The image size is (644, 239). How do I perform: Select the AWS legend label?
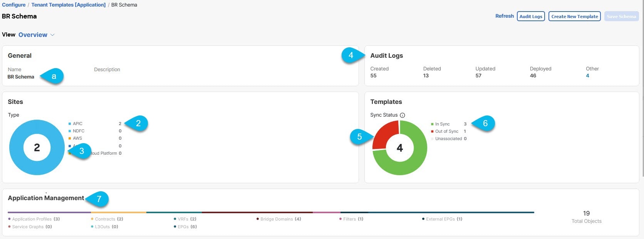(77, 139)
